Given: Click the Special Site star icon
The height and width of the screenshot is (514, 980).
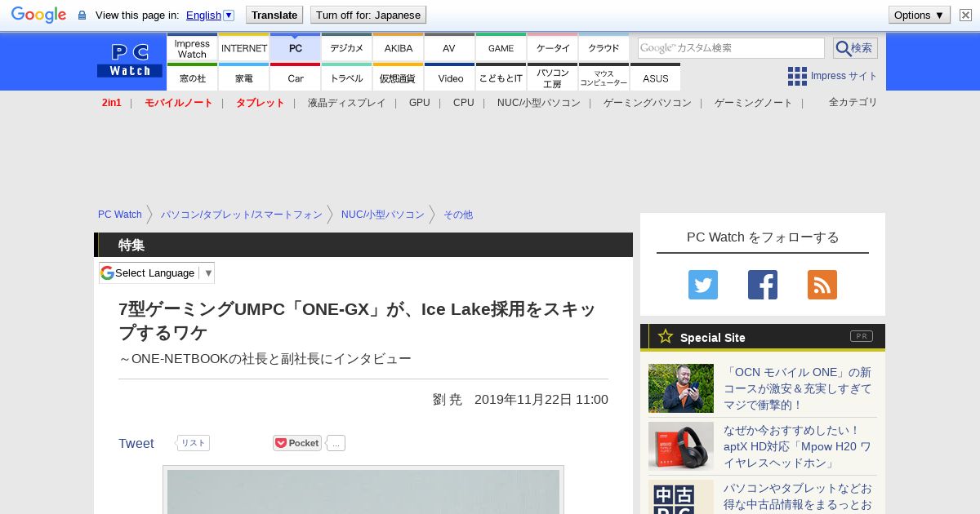Looking at the screenshot, I should click(666, 336).
